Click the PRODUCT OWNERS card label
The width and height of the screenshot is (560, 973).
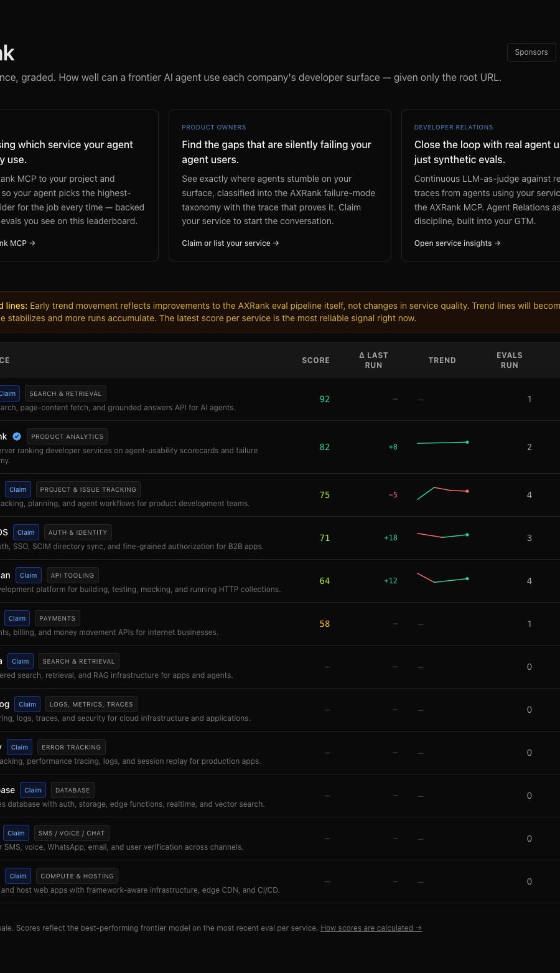(x=214, y=127)
